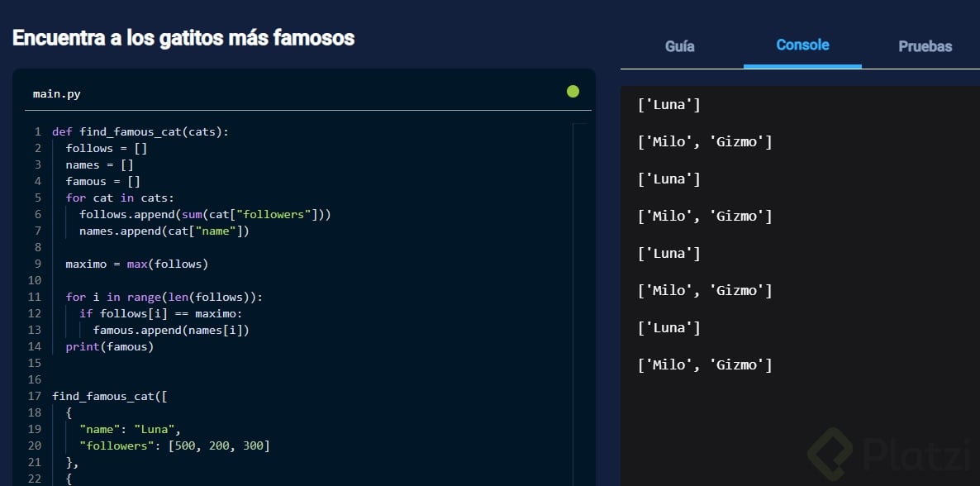Click the famous.append(names[i]) code line

tap(171, 330)
